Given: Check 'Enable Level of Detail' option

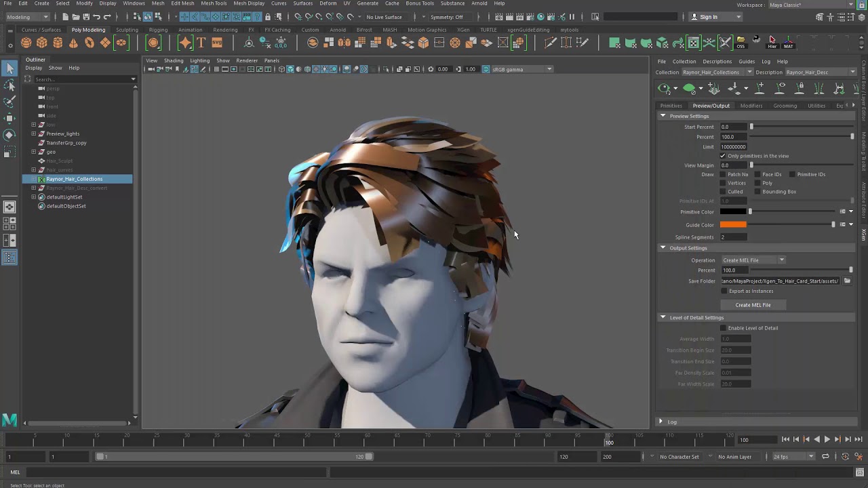Looking at the screenshot, I should (723, 328).
